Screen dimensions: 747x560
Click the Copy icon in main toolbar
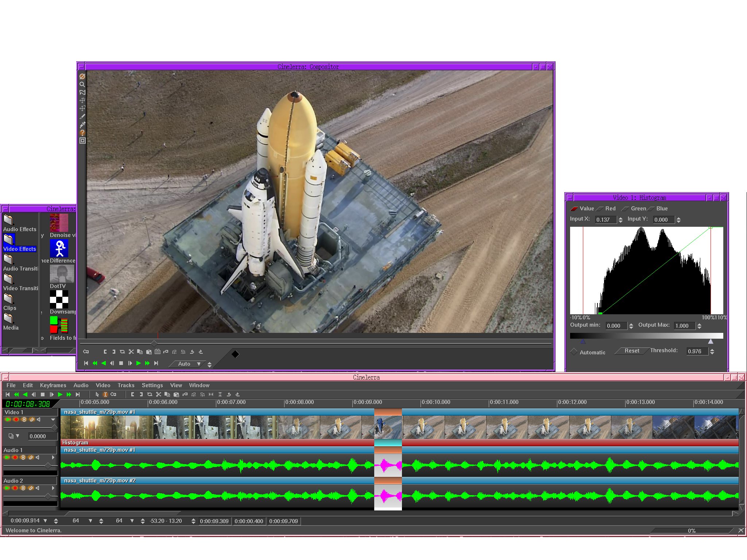167,394
